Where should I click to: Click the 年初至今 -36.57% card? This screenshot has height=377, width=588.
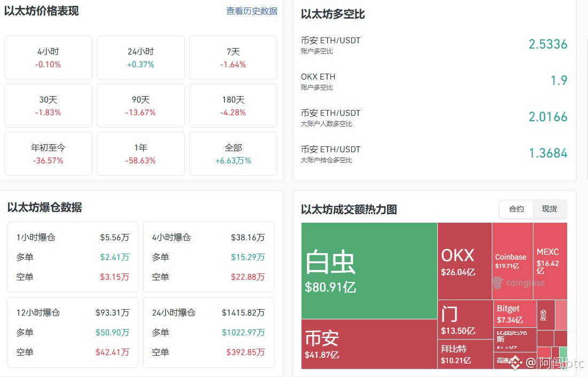pos(48,154)
